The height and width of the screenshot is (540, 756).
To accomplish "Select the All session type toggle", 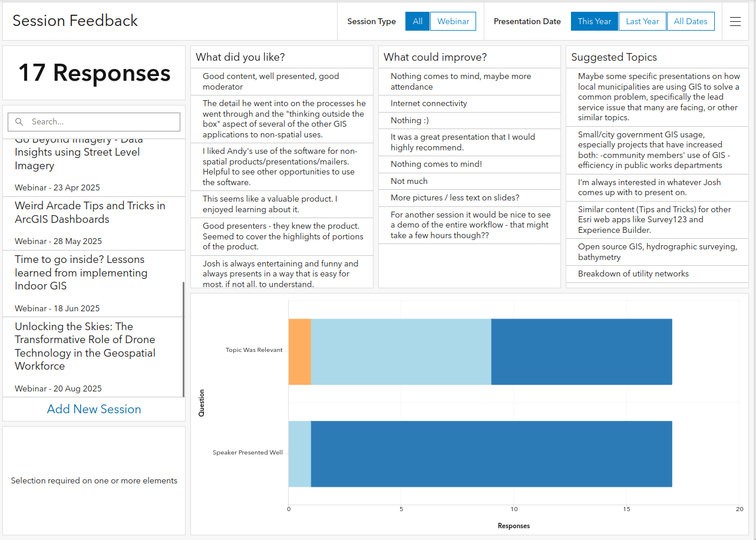I will [x=417, y=21].
